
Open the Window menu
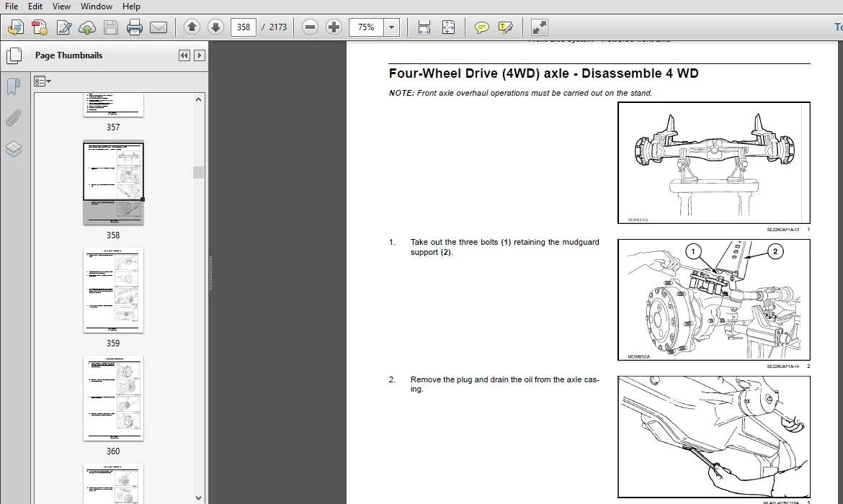[x=97, y=6]
